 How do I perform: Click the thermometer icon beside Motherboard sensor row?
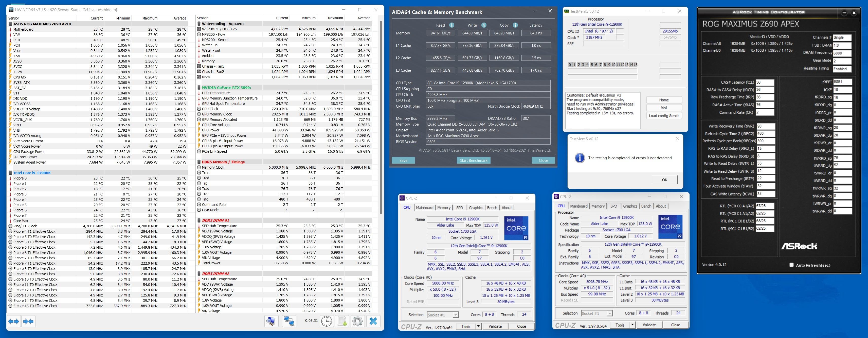click(10, 29)
